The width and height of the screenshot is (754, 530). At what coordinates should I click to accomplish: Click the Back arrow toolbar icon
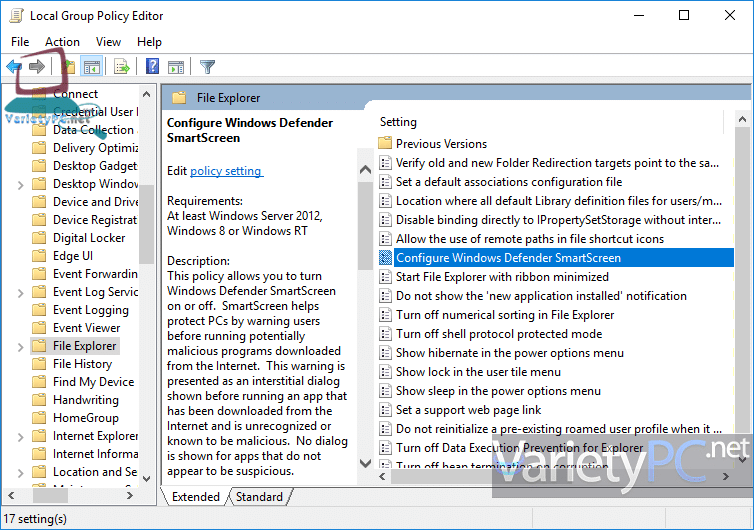point(14,66)
